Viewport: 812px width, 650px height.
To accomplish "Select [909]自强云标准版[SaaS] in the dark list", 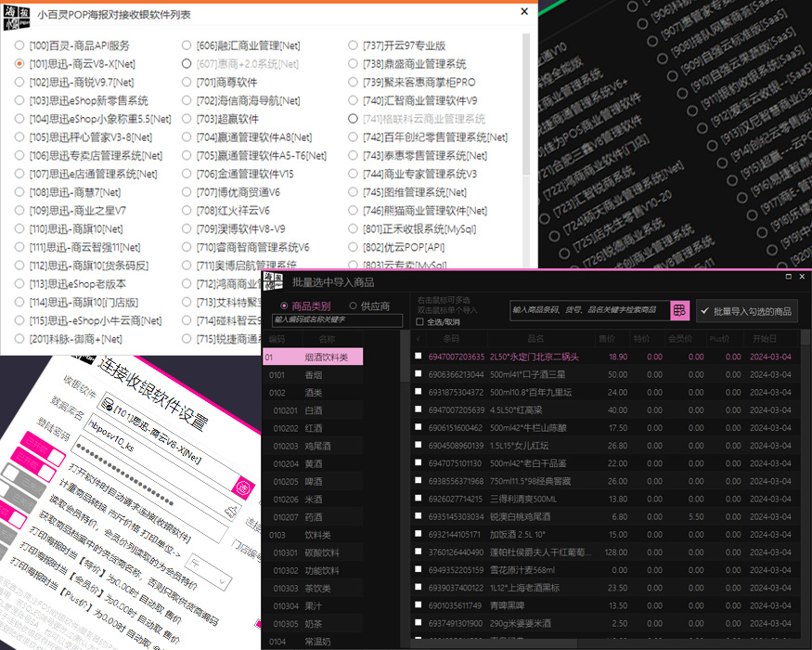I will pyautogui.click(x=673, y=76).
